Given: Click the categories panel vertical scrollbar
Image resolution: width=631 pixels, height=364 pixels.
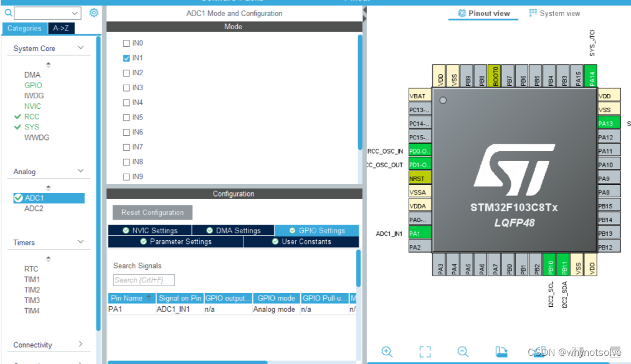Looking at the screenshot, I should click(x=98, y=183).
